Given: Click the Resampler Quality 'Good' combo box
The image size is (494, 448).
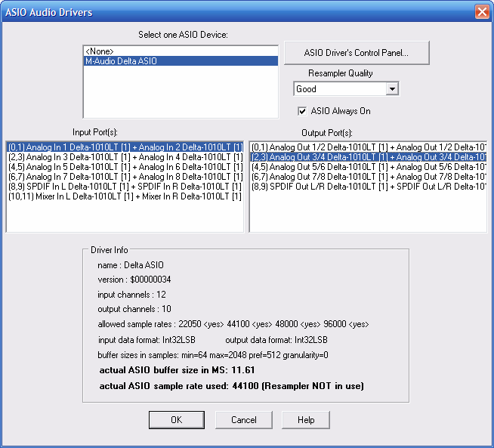Looking at the screenshot, I should pos(346,89).
